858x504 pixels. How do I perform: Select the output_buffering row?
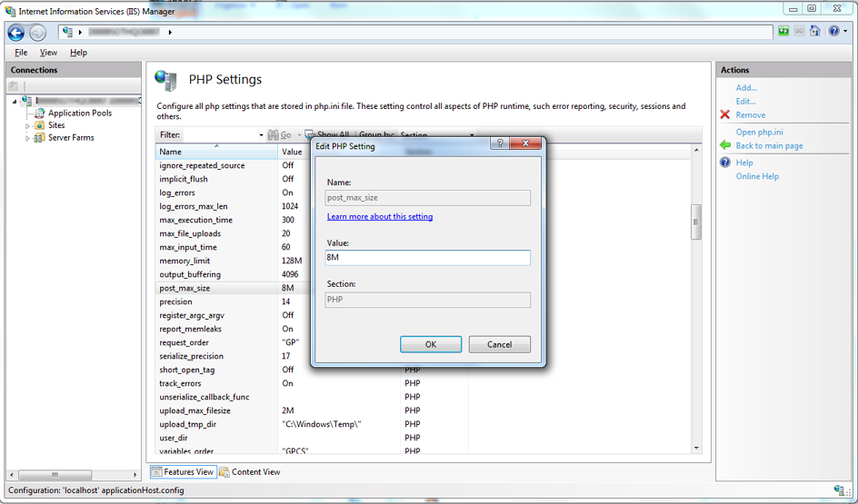(234, 274)
